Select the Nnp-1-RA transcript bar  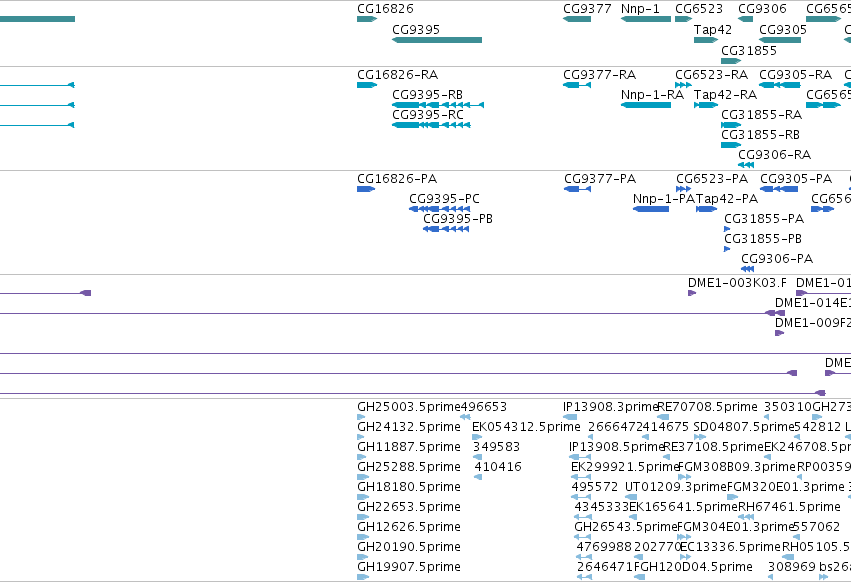646,105
